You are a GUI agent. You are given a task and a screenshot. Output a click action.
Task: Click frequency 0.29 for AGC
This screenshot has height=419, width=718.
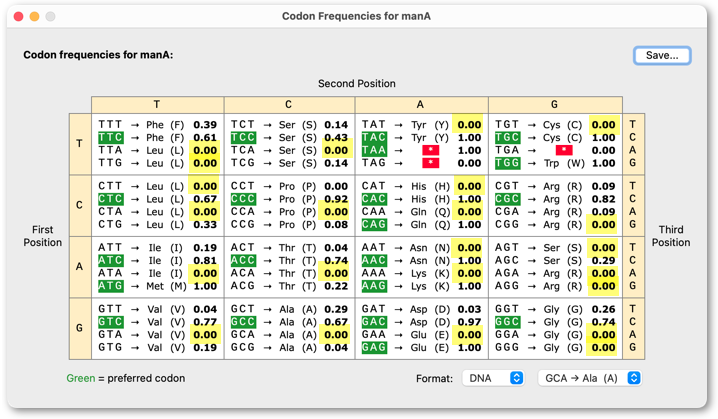point(603,261)
